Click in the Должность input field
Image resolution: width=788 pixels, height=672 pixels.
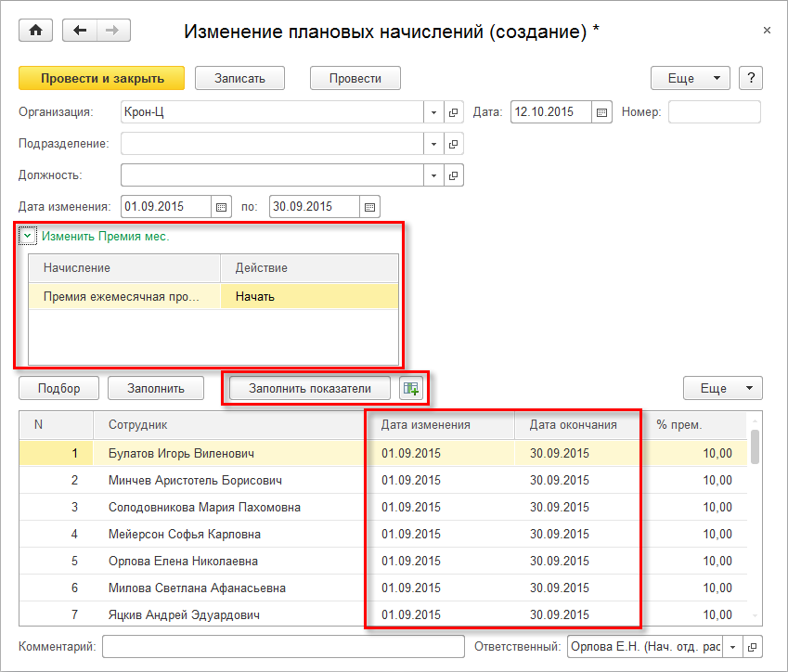point(272,175)
